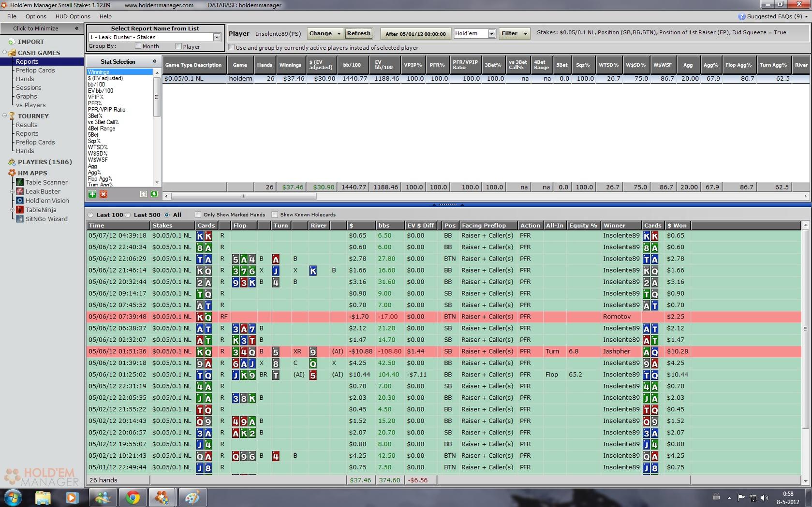Enable Group By Month checkbox
812x507 pixels.
pos(138,46)
